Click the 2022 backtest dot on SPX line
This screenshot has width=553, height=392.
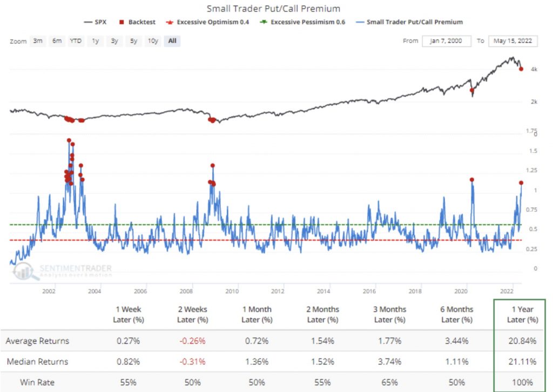[521, 69]
